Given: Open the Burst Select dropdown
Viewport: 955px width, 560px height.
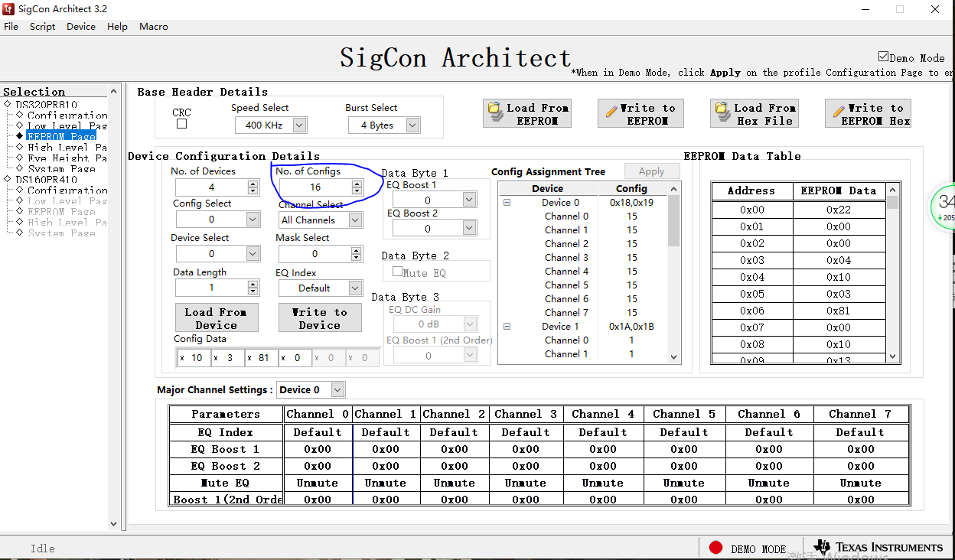Looking at the screenshot, I should [x=412, y=125].
